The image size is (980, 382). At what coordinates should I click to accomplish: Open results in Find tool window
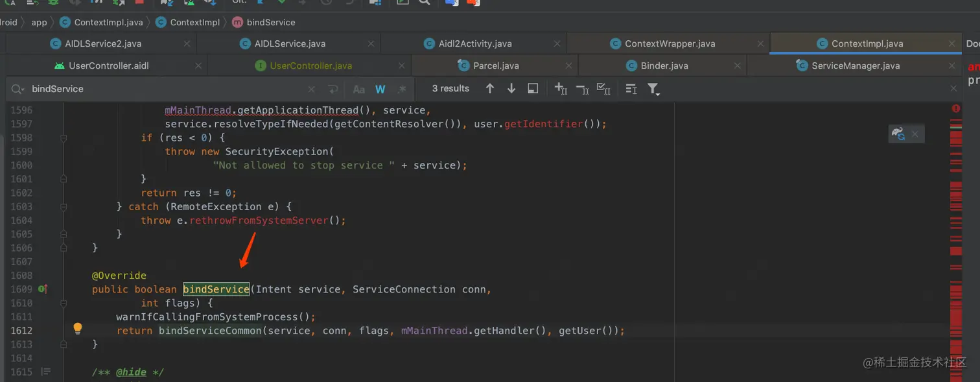(533, 89)
